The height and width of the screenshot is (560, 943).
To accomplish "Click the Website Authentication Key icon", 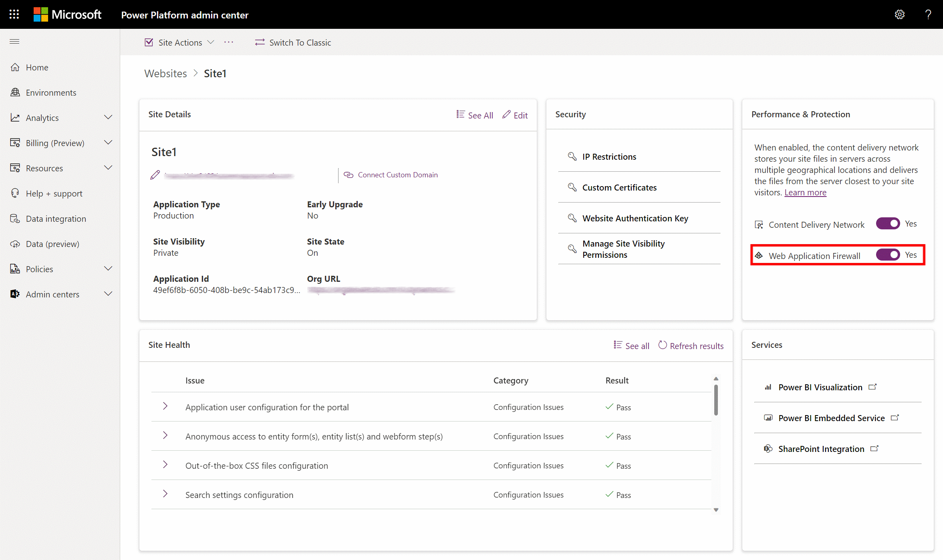I will coord(572,218).
